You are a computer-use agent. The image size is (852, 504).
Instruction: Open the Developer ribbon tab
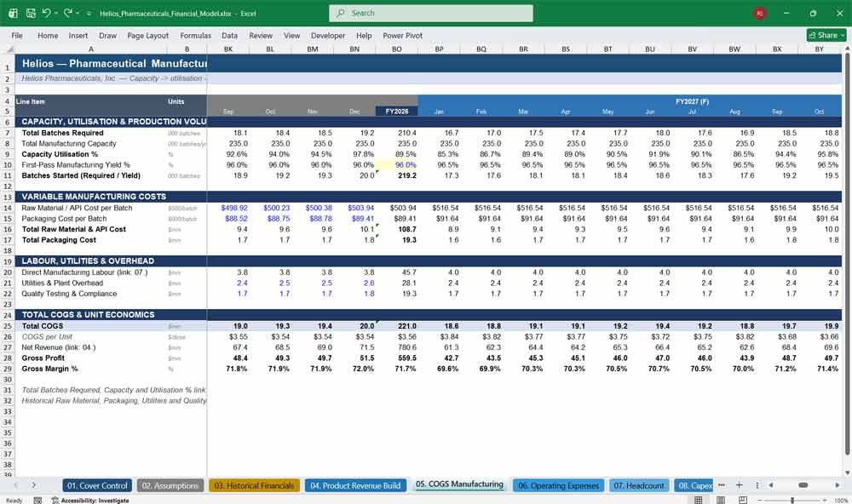pos(328,35)
